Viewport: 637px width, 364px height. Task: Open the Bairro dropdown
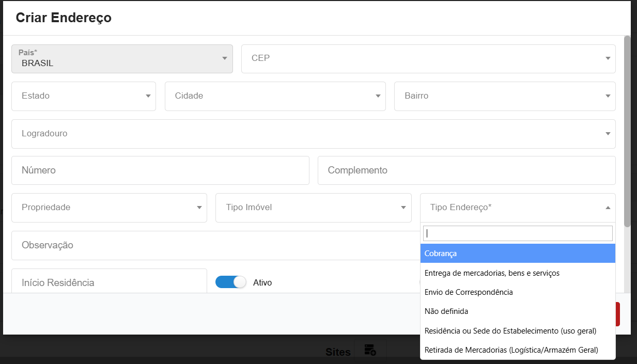[x=504, y=96]
